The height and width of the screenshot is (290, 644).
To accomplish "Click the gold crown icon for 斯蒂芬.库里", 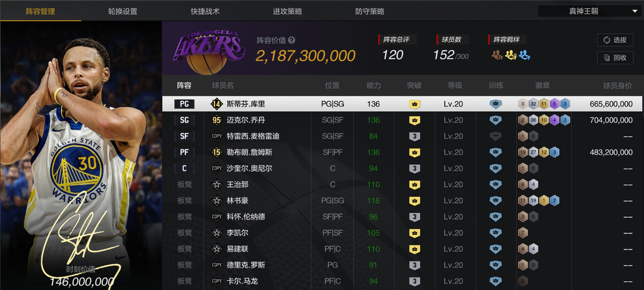I will 414,104.
